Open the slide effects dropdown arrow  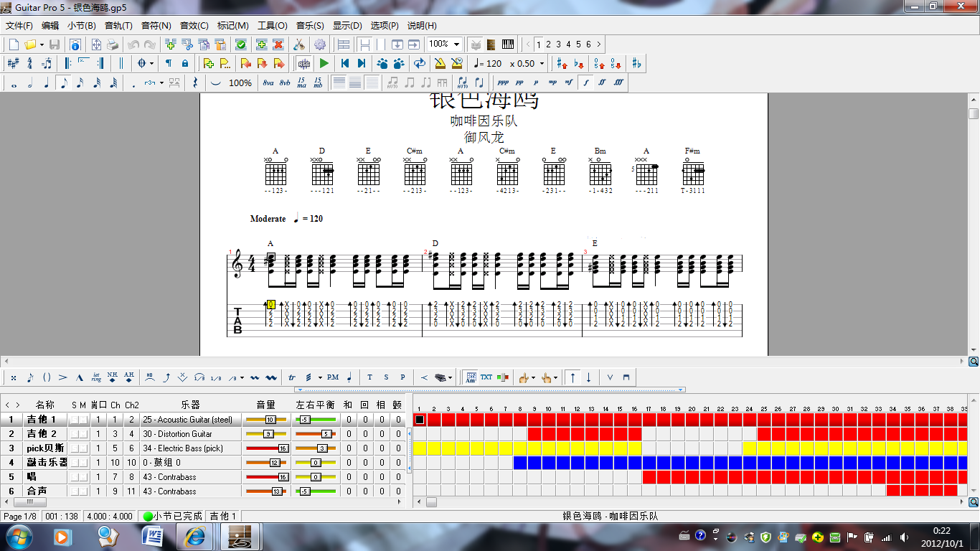coord(242,377)
